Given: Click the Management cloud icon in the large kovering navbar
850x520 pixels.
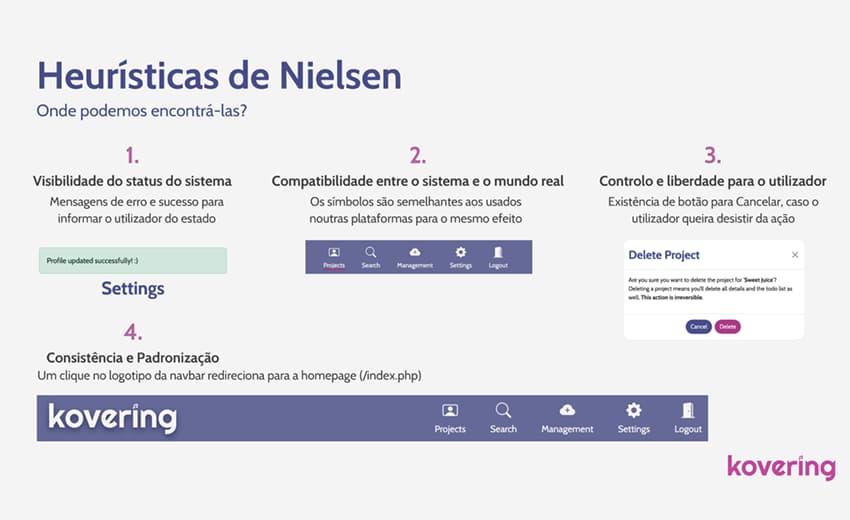Looking at the screenshot, I should (x=567, y=410).
